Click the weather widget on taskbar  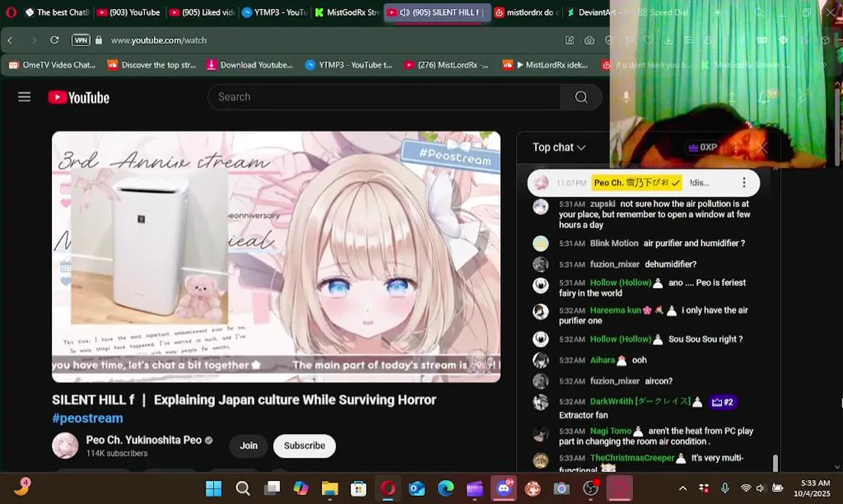tap(22, 487)
